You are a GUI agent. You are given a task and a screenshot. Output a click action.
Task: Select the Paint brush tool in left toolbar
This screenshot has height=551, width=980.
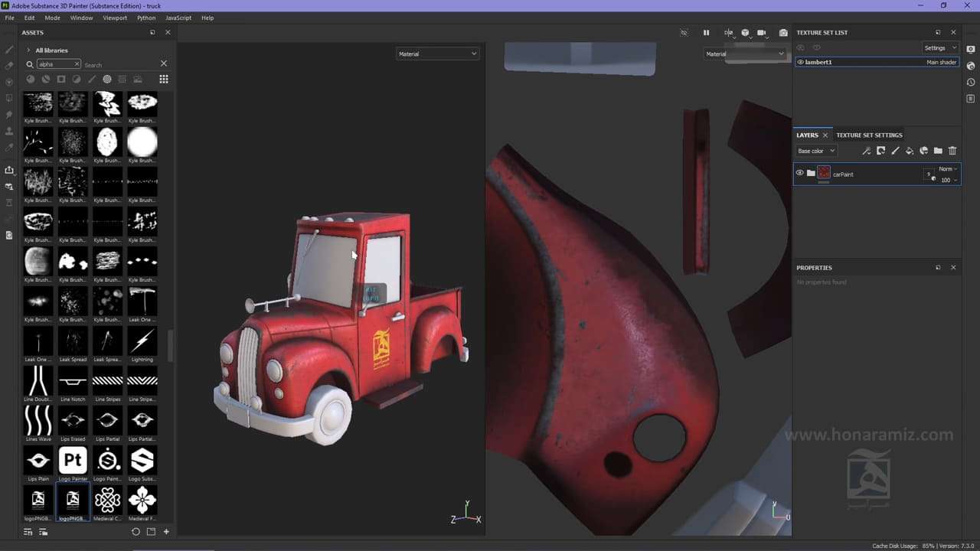(x=9, y=49)
